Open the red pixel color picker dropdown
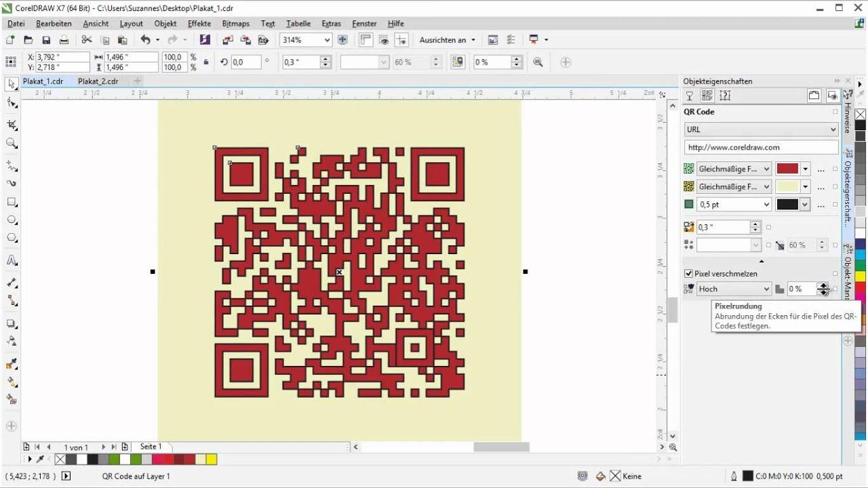Screen dimensions: 868x488 pyautogui.click(x=805, y=169)
